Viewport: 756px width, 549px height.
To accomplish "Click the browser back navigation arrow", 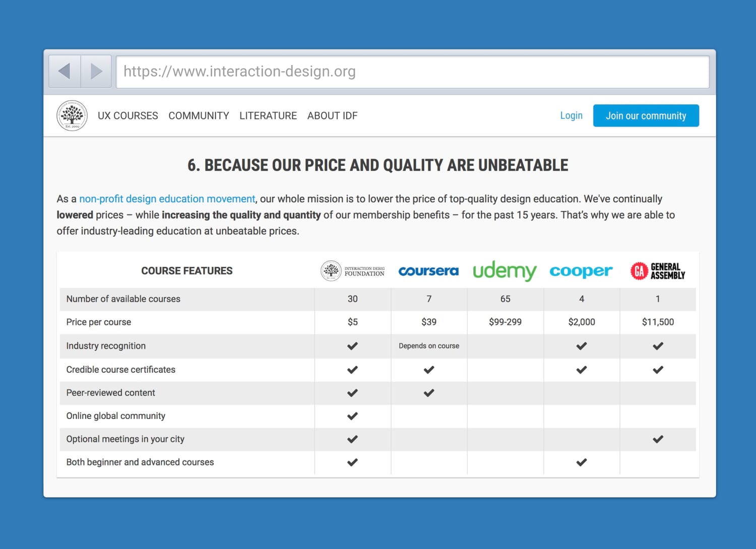I will pyautogui.click(x=64, y=71).
